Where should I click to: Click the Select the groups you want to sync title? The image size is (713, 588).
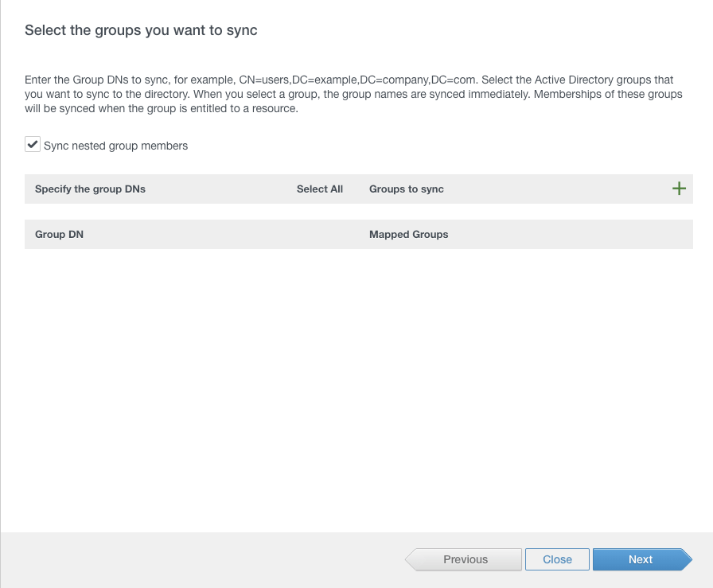tap(141, 31)
